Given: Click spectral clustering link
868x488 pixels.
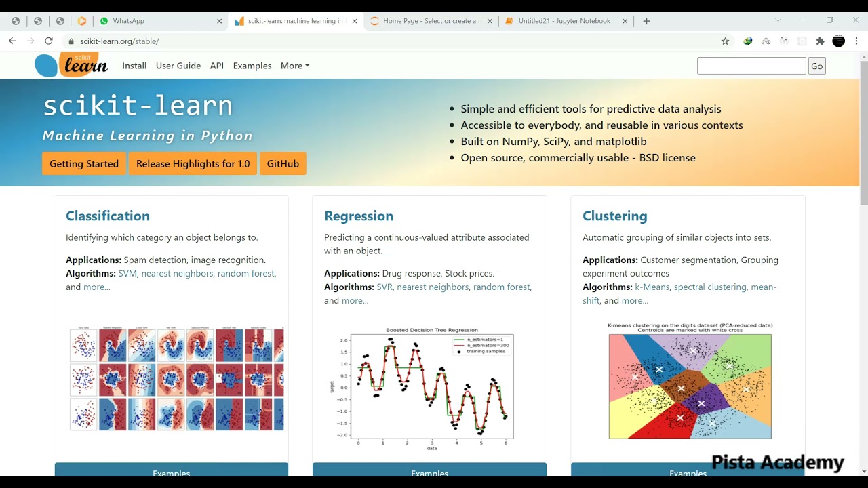Looking at the screenshot, I should [710, 287].
